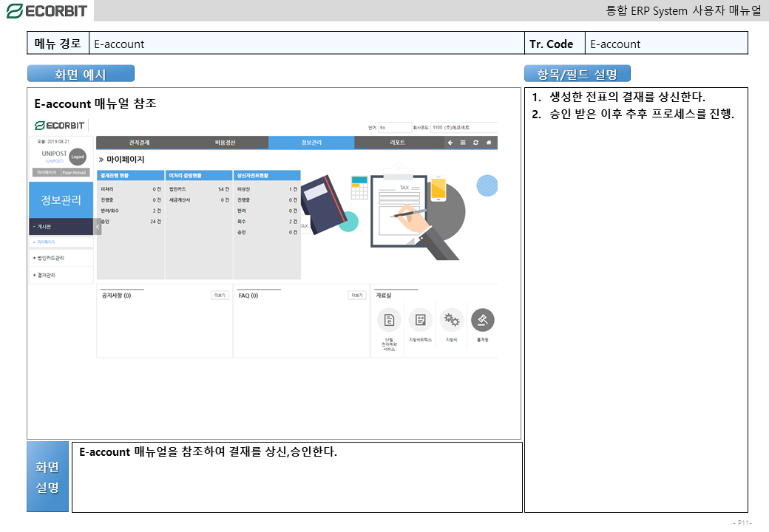Viewport: 769px width, 532px height.
Task: Click the 상신자전표현황 panel header
Action: pos(267,175)
